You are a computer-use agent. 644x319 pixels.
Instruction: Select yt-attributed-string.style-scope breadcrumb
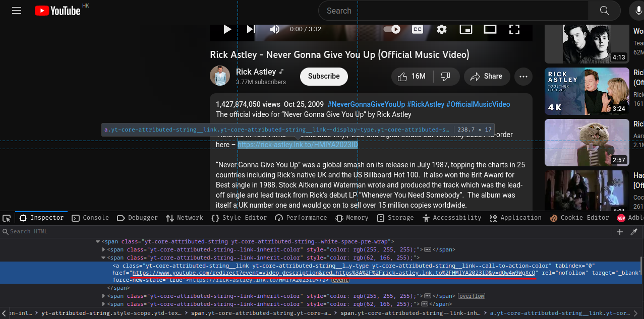coord(112,313)
